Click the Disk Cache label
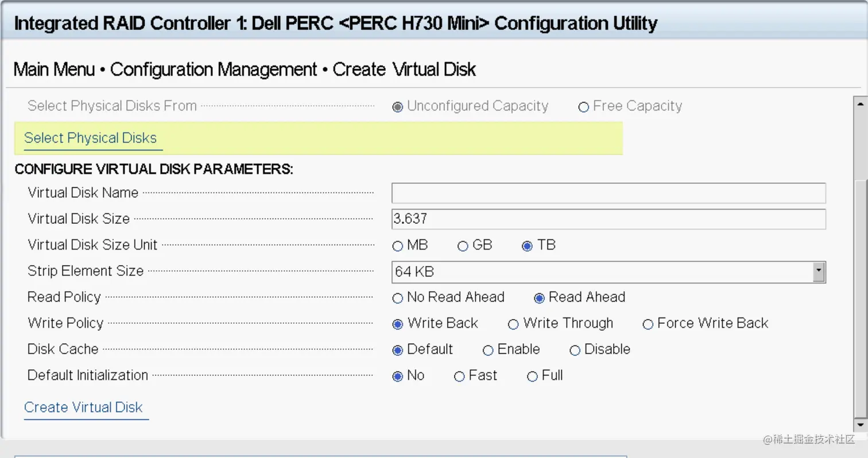868x458 pixels. point(63,349)
